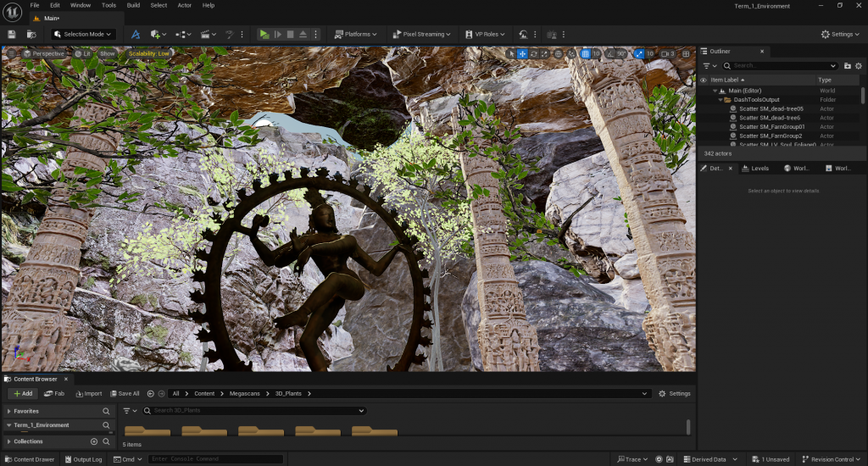Open the viewport Show menu

click(108, 53)
